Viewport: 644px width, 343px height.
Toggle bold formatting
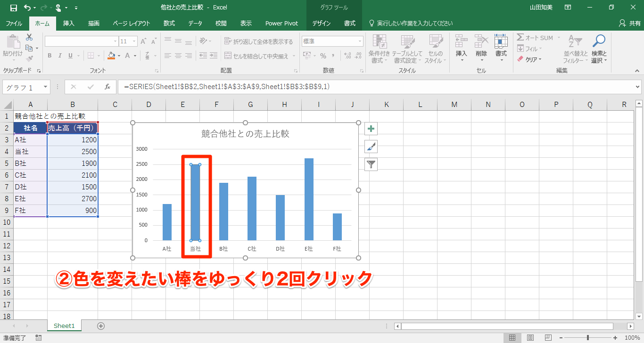[x=50, y=56]
